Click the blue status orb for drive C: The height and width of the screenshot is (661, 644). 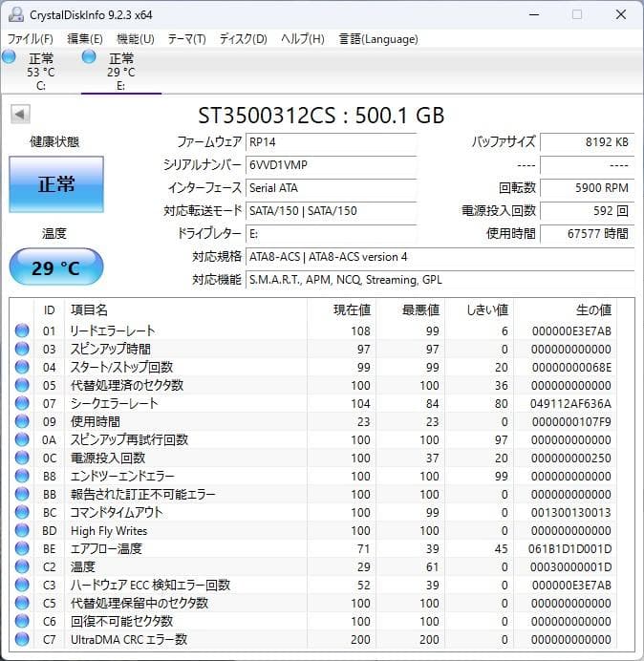[9, 57]
